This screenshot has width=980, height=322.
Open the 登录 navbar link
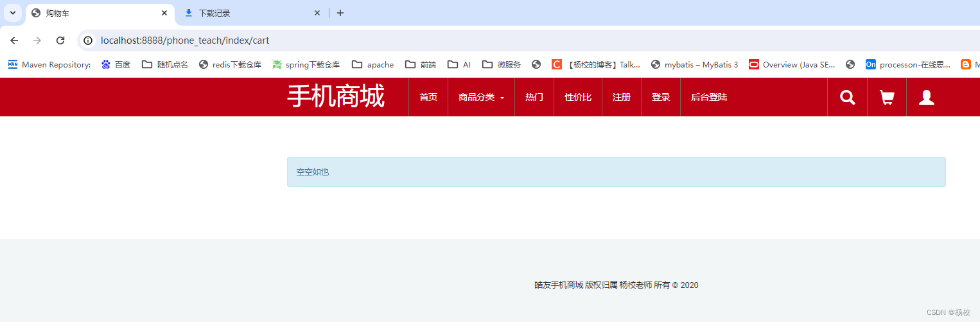pyautogui.click(x=661, y=98)
